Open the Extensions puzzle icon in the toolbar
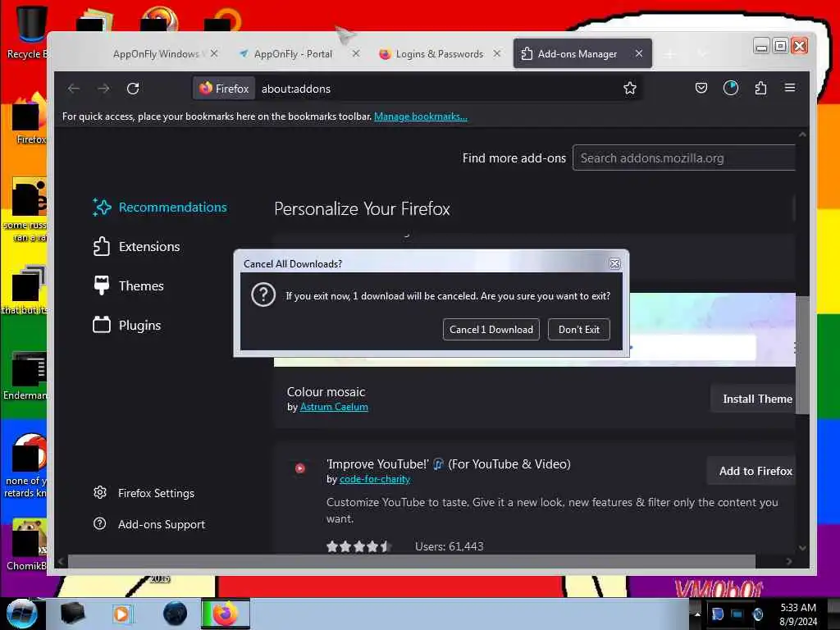This screenshot has width=840, height=630. tap(760, 88)
